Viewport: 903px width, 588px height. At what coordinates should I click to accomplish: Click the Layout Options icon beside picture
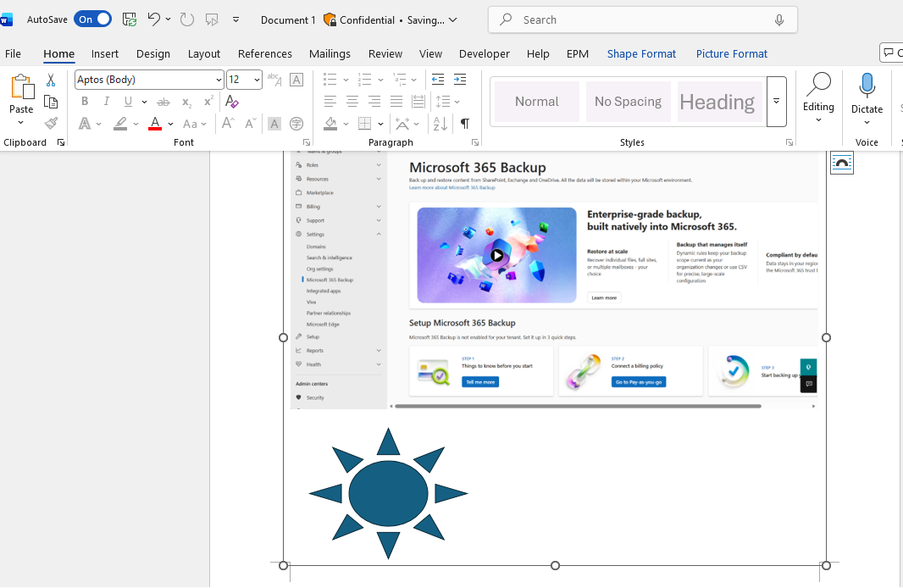click(841, 163)
